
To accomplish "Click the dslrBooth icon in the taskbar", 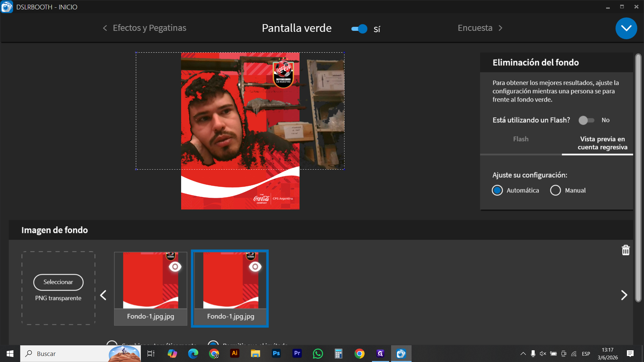I will tap(401, 354).
